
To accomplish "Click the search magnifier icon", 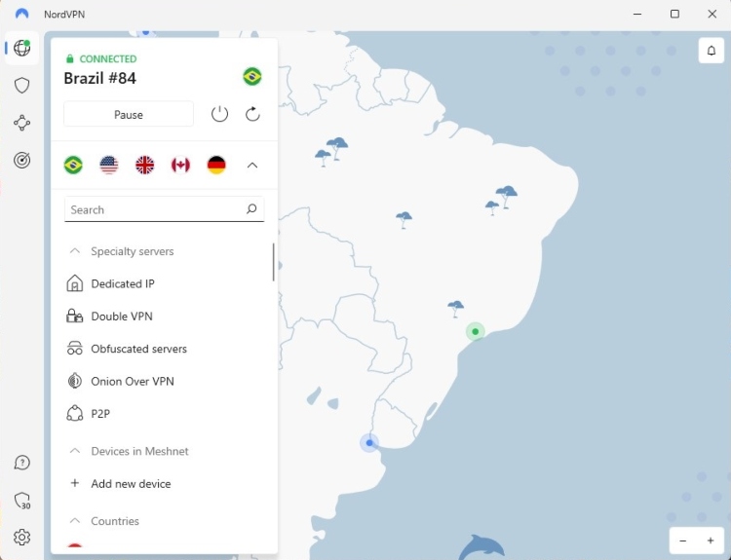I will pos(251,208).
